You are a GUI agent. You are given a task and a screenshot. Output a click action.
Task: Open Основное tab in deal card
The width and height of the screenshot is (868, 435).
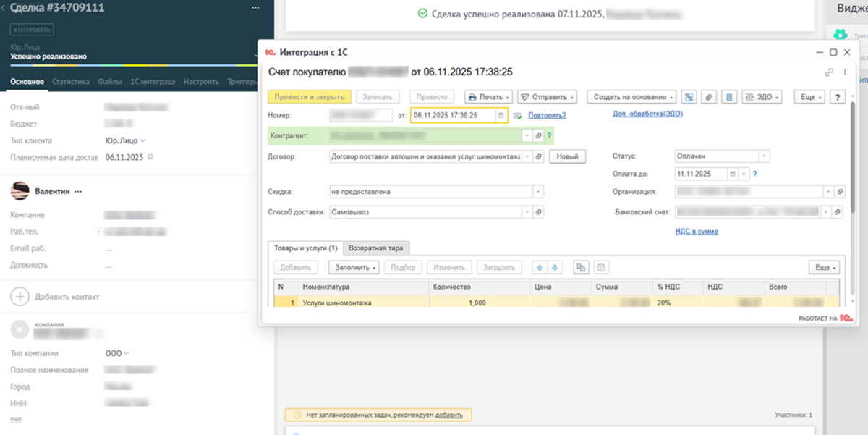click(x=27, y=82)
